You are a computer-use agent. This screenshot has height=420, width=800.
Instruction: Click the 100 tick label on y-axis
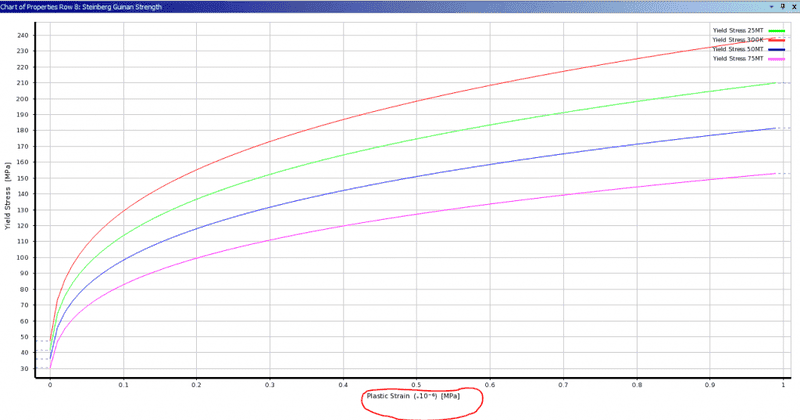pyautogui.click(x=24, y=258)
